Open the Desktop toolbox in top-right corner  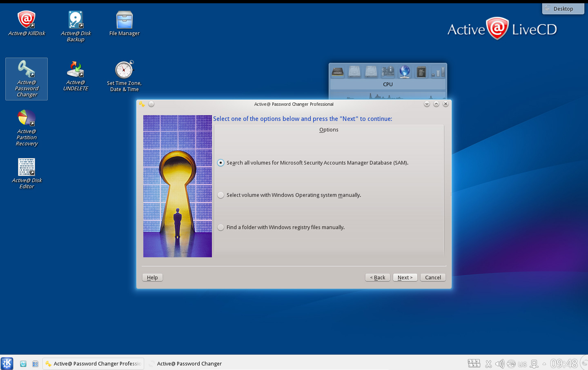(563, 9)
